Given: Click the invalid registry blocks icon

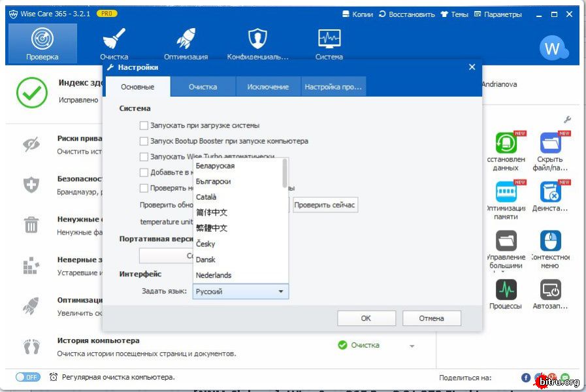Looking at the screenshot, I should [x=31, y=265].
